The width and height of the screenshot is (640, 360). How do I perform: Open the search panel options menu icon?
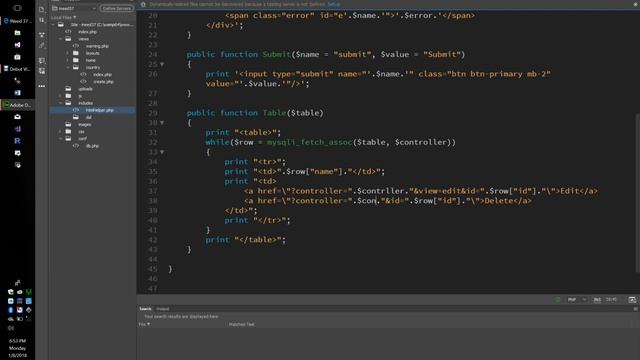pos(636,309)
